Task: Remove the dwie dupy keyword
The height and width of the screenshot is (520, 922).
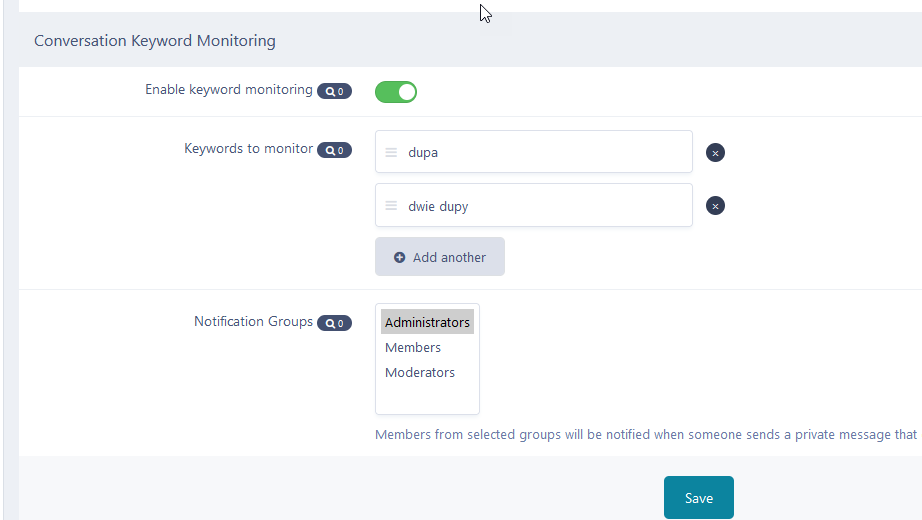Action: click(x=715, y=206)
